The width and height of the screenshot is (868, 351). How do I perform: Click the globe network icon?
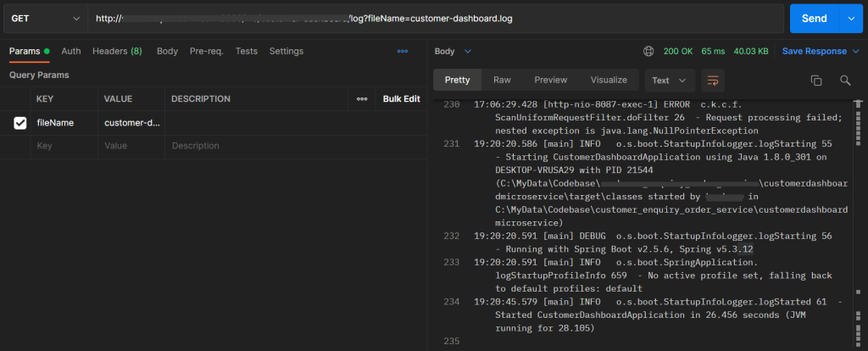[649, 51]
